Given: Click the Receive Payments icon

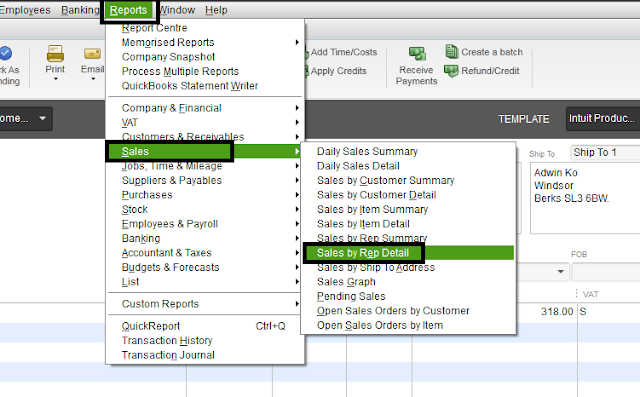Looking at the screenshot, I should point(417,53).
